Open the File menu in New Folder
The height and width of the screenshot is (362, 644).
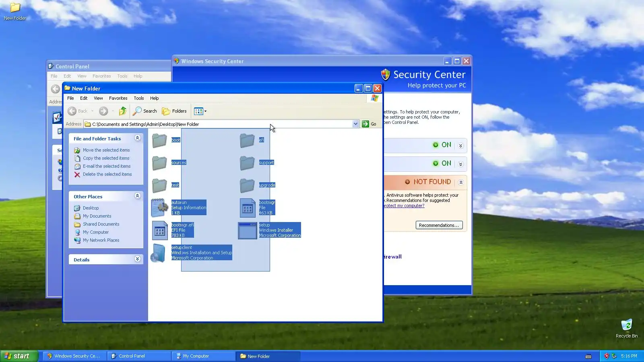[x=70, y=98]
